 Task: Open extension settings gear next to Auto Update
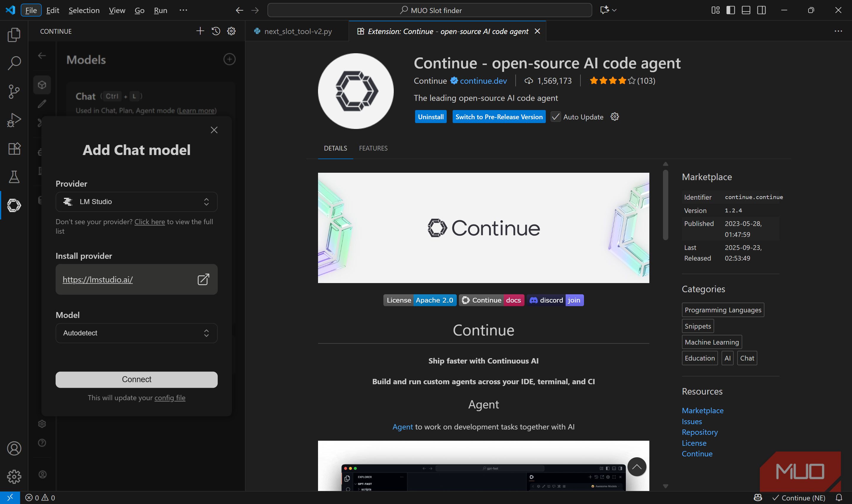[x=615, y=117]
